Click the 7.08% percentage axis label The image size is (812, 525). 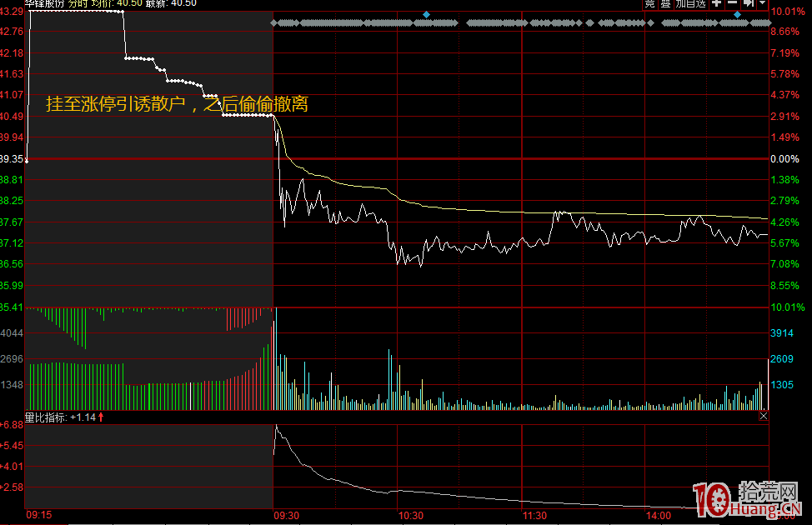(784, 264)
